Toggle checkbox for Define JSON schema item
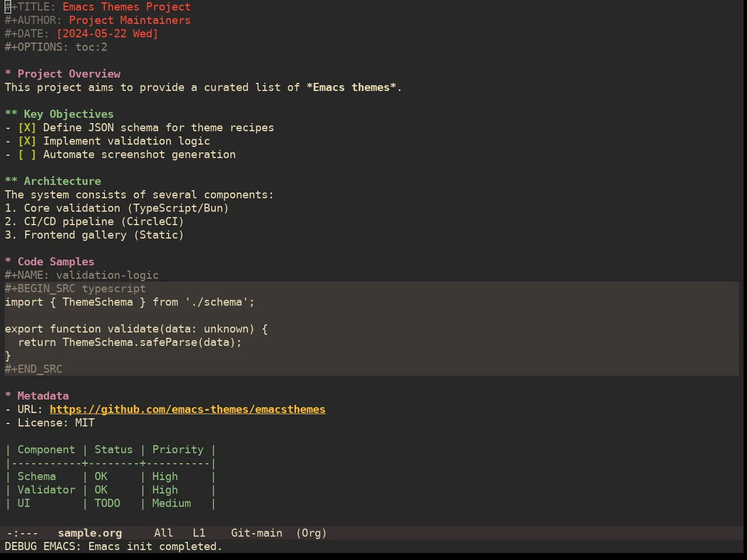The width and height of the screenshot is (747, 560). click(x=27, y=128)
